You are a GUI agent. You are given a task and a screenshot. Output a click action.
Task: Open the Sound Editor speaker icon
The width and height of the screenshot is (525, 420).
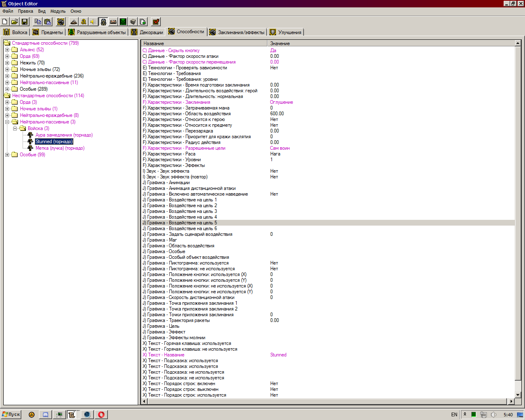pos(94,22)
